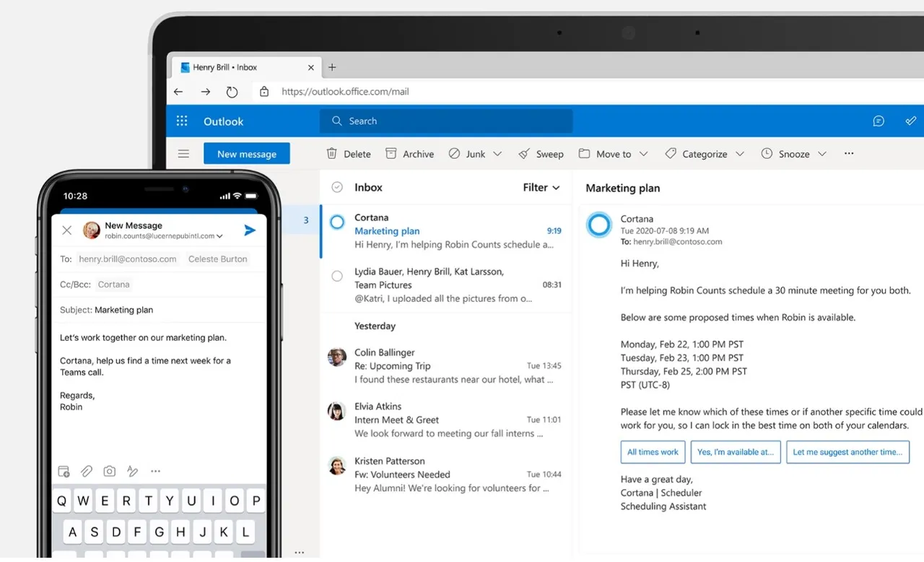Send the new message with paper plane icon
Screen dimensions: 924x562
coord(250,230)
